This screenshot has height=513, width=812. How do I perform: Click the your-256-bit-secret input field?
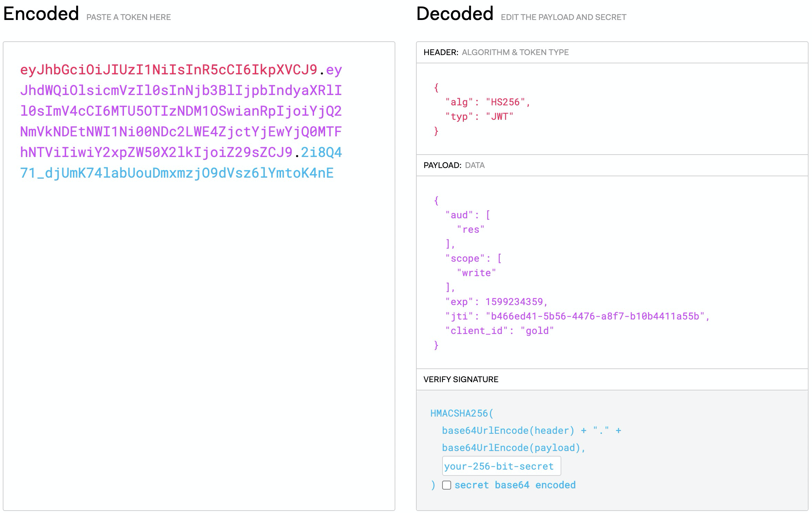(501, 465)
